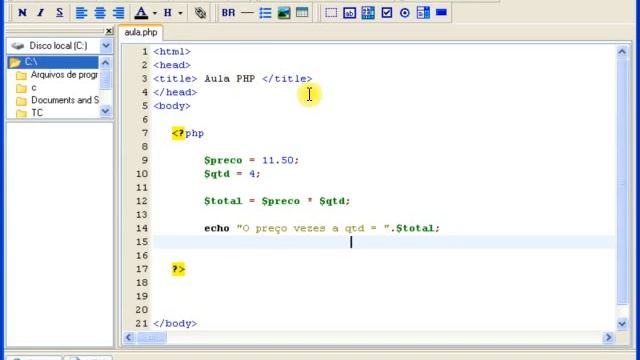Click the editor vertical scrollbar thumb

[x=622, y=182]
